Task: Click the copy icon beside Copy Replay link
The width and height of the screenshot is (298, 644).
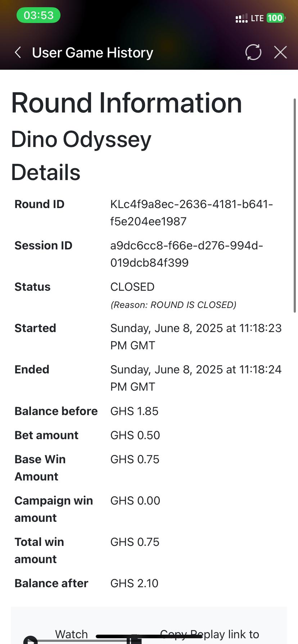Action: [134, 639]
